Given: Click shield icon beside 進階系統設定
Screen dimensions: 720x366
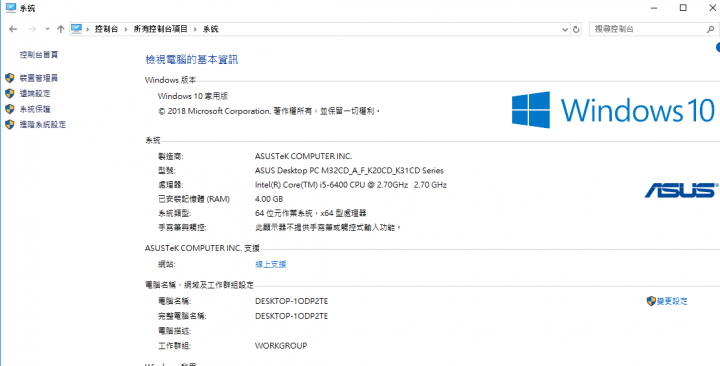Looking at the screenshot, I should [10, 124].
